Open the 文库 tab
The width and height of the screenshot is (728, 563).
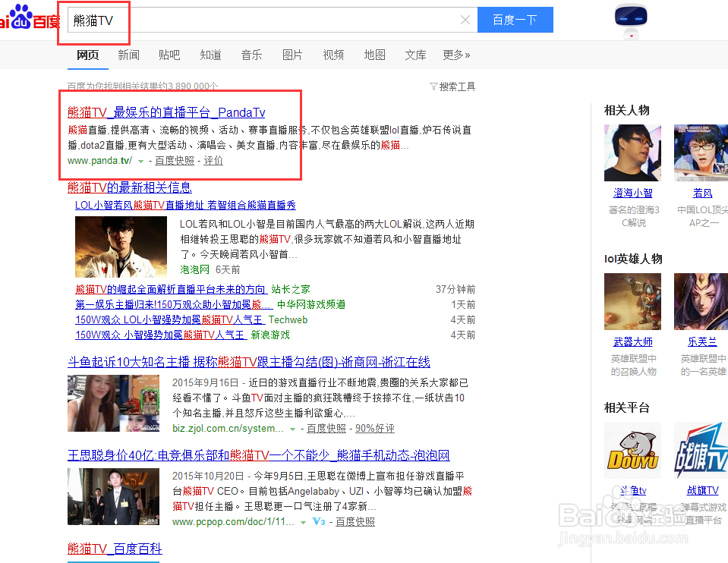click(x=415, y=55)
